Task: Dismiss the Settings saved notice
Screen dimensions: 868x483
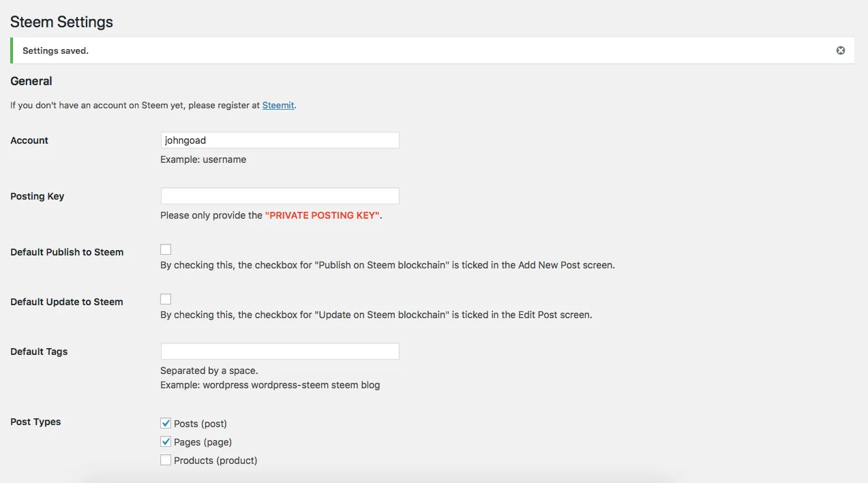Action: coord(841,50)
